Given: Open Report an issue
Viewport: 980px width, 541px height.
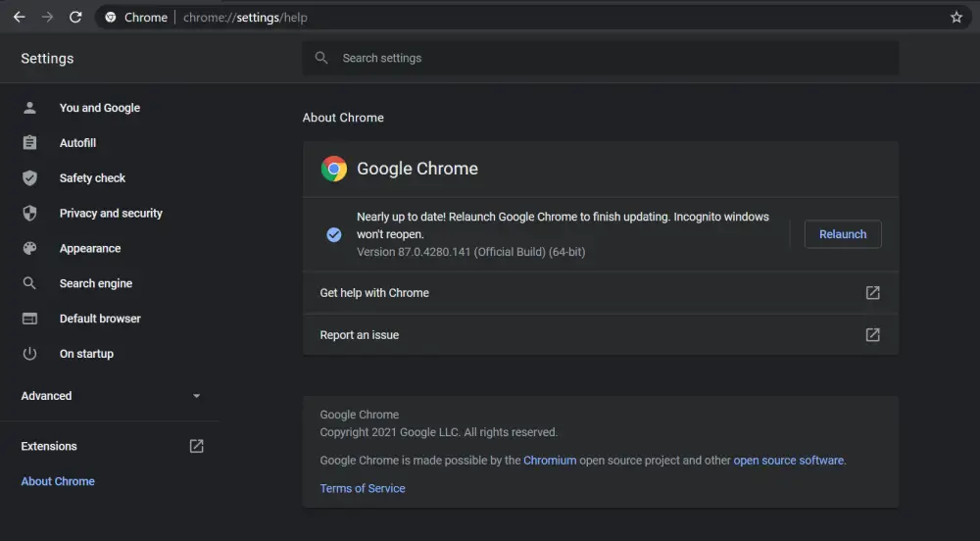Looking at the screenshot, I should pyautogui.click(x=601, y=335).
